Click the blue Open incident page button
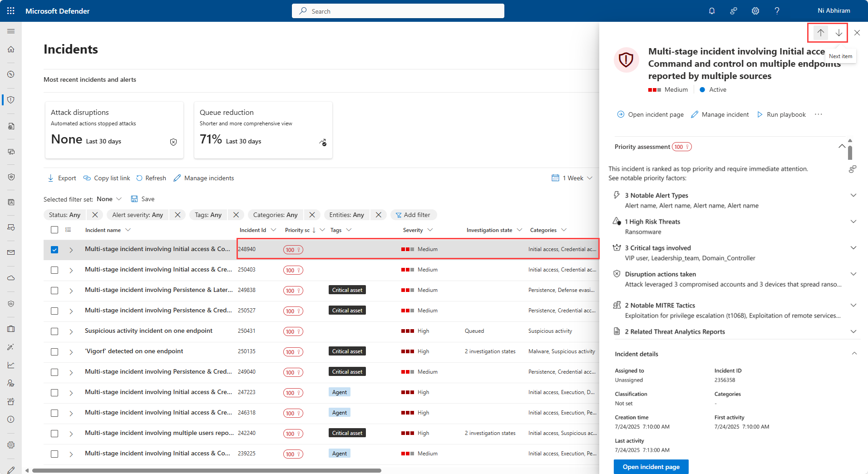 point(651,467)
